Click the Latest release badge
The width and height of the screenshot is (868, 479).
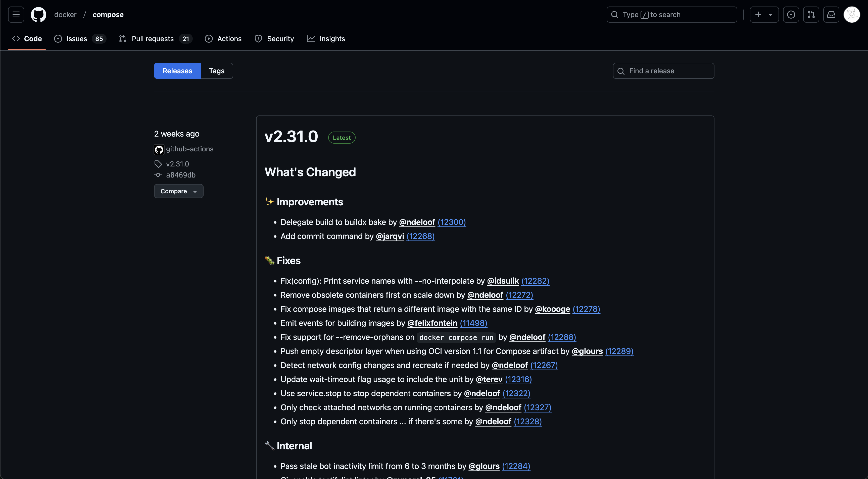342,137
